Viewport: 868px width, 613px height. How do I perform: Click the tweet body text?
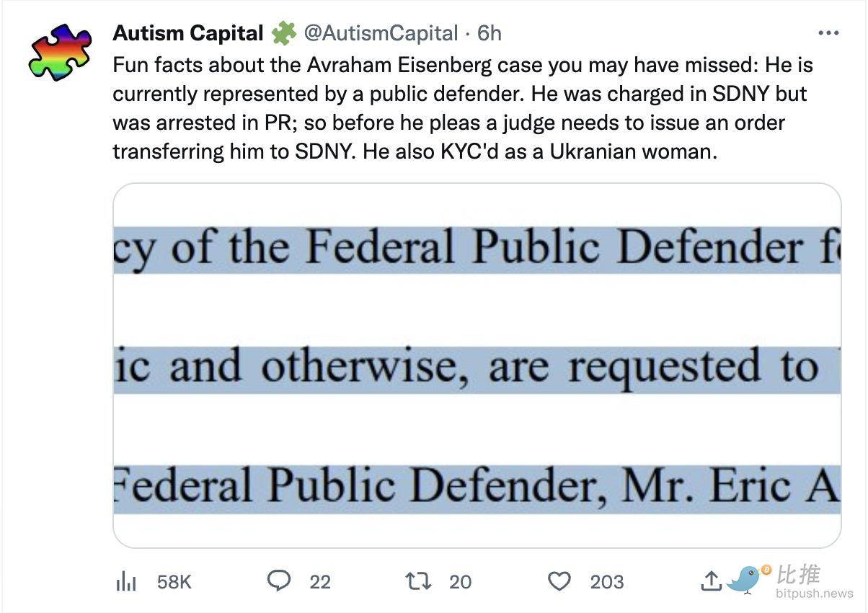(463, 109)
